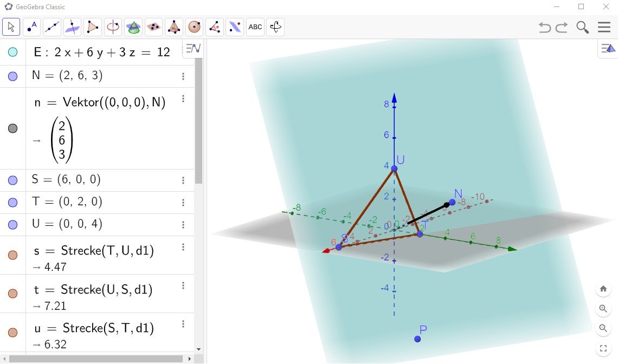Click the Undo button
Image resolution: width=618 pixels, height=364 pixels.
[544, 27]
